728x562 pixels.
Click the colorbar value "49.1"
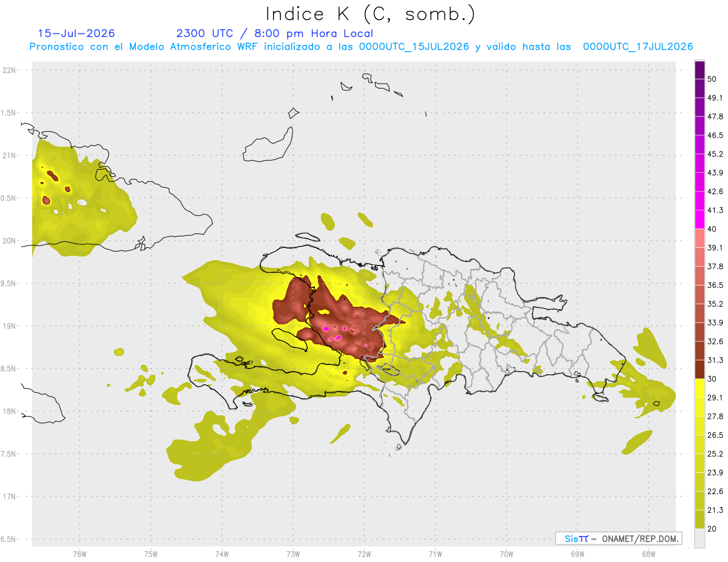coord(715,98)
